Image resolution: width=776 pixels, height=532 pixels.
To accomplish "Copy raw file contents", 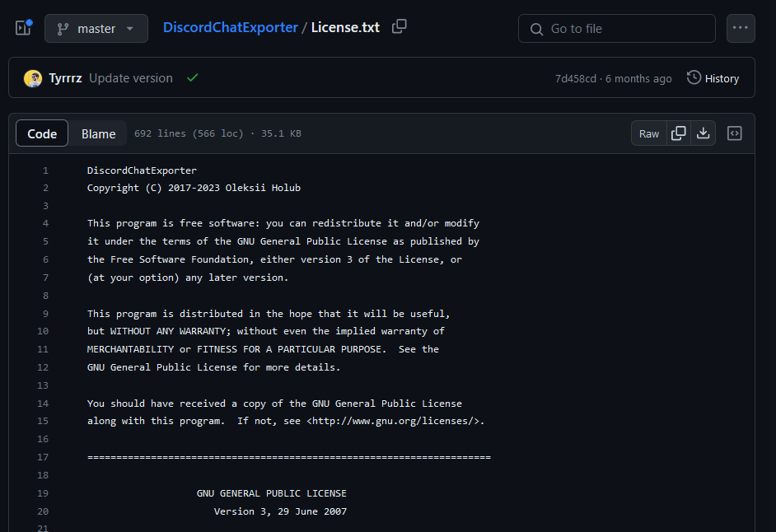I will click(679, 133).
